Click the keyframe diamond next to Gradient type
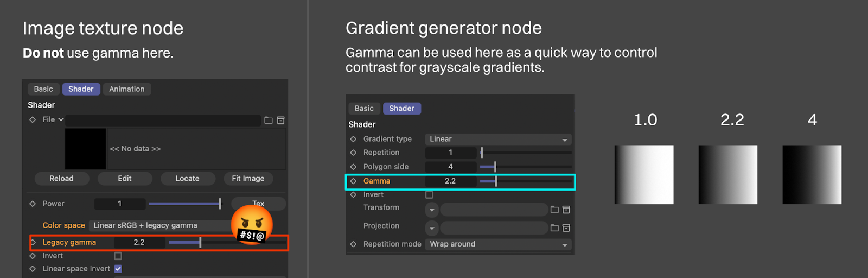Screen dimensions: 868x278 (353, 139)
